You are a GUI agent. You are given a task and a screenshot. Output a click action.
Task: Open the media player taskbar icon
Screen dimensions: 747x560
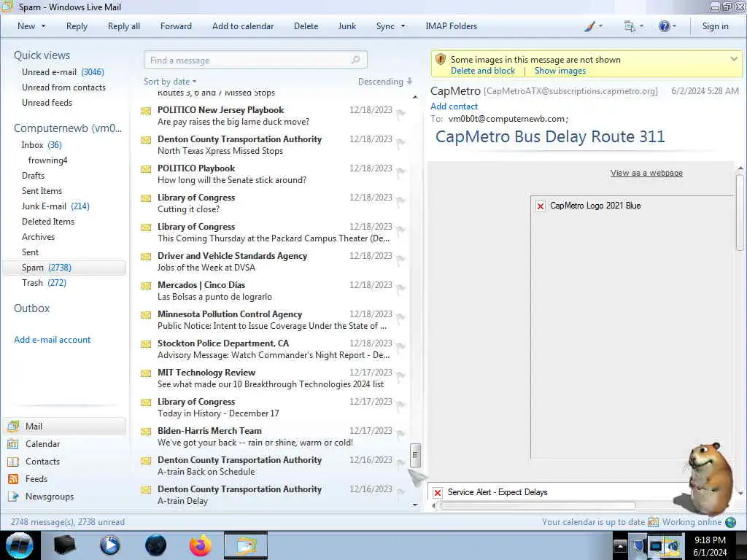point(110,545)
